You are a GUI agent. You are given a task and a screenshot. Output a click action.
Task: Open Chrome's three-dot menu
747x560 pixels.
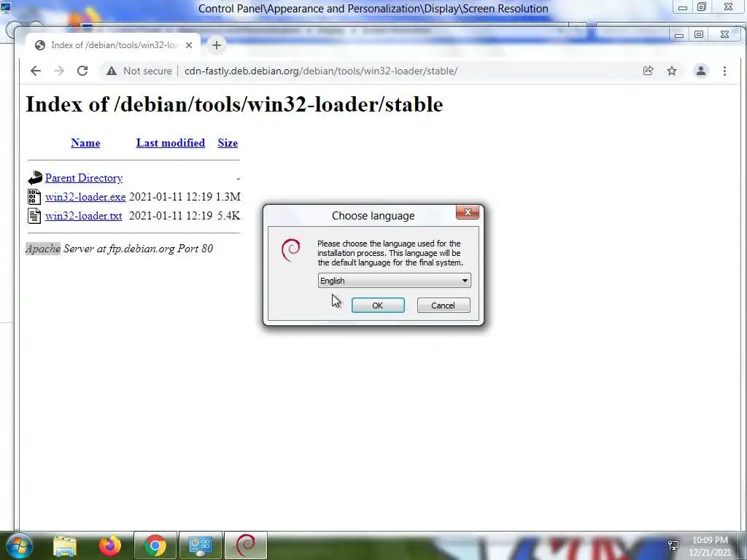point(724,71)
